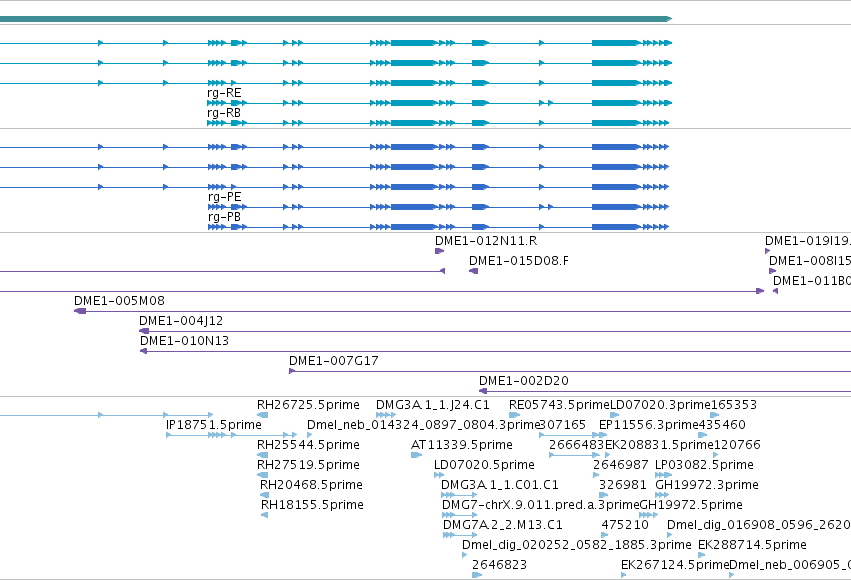Viewport: 851px width, 580px height.
Task: Click the 435460 feature label
Action: click(722, 425)
